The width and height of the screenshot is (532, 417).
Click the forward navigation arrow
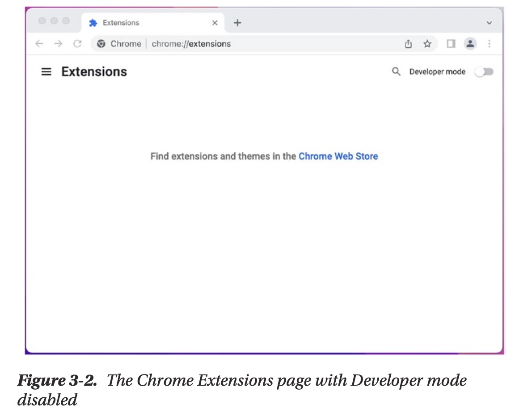coord(58,44)
